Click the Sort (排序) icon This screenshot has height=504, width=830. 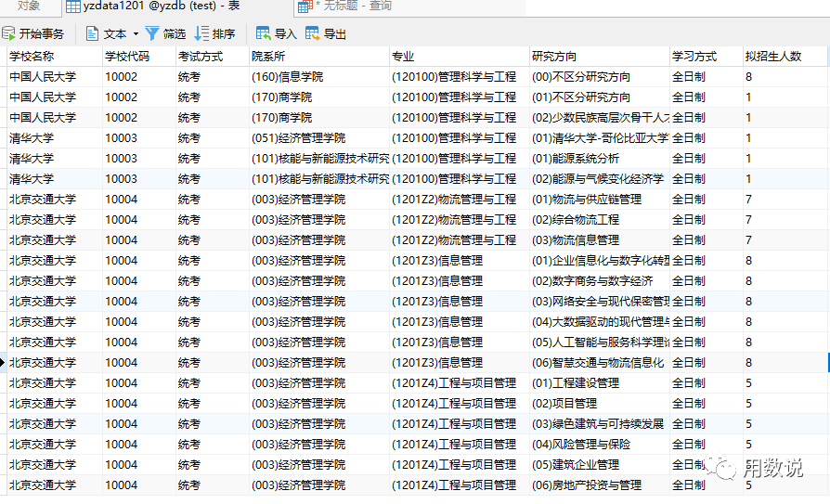201,34
